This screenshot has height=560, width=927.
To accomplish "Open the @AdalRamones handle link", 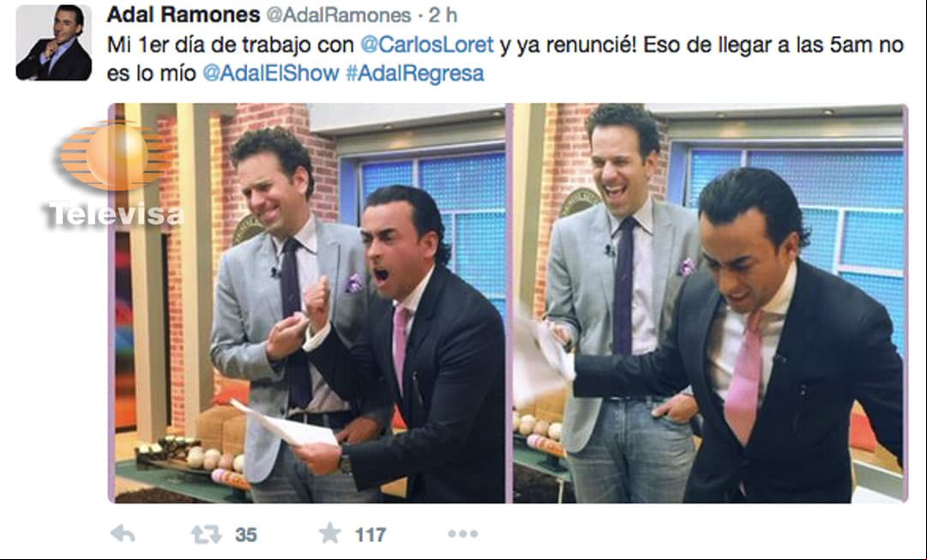I will (x=339, y=15).
